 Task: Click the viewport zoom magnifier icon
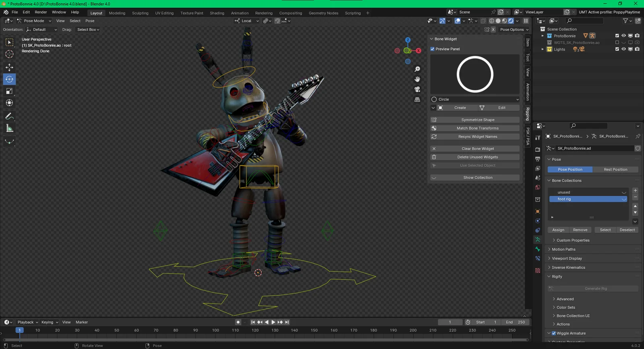[x=417, y=69]
